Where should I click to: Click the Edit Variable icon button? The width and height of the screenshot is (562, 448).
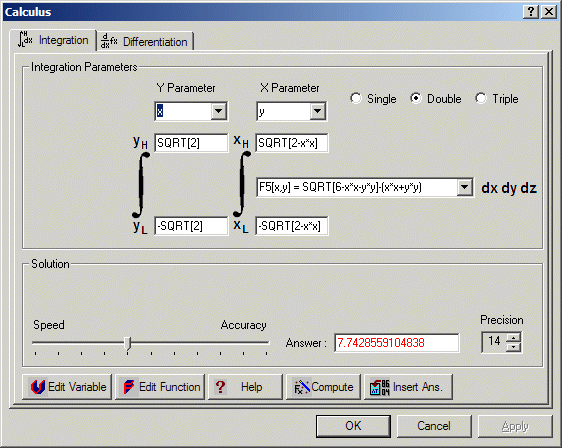(x=38, y=387)
